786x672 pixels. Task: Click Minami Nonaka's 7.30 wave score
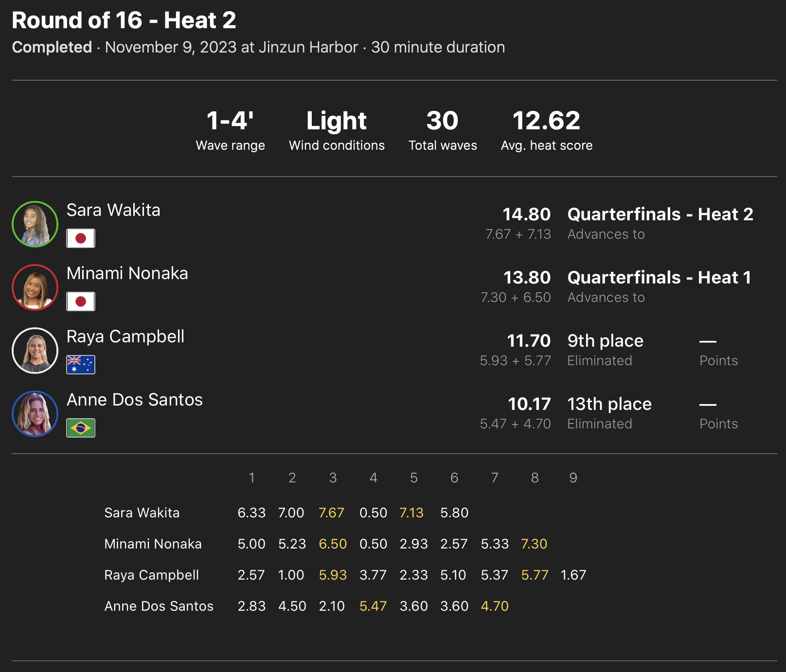[x=534, y=544]
